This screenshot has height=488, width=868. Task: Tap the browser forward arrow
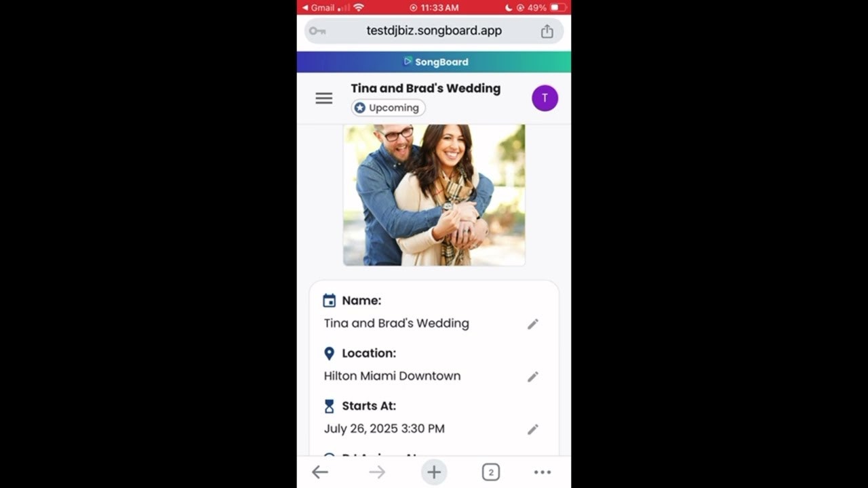(377, 472)
